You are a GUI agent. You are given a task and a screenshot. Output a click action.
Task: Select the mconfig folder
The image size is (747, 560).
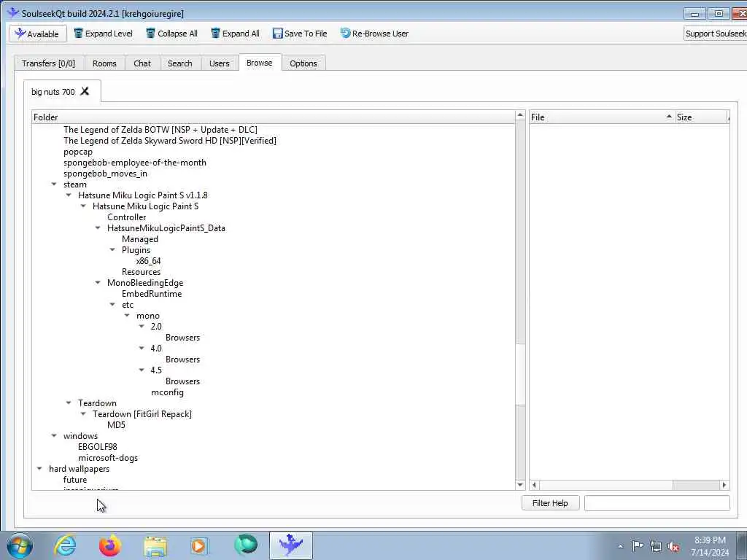click(167, 392)
